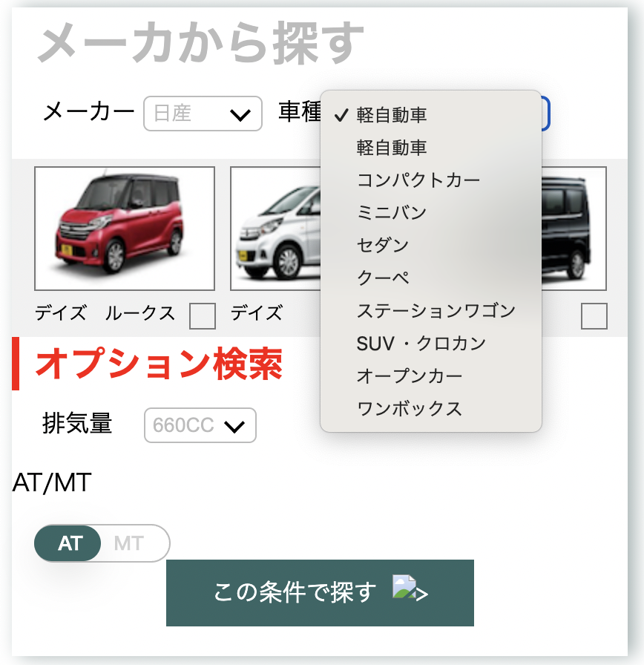Click the red デイズ ルークス car thumbnail
This screenshot has width=644, height=665.
(124, 227)
